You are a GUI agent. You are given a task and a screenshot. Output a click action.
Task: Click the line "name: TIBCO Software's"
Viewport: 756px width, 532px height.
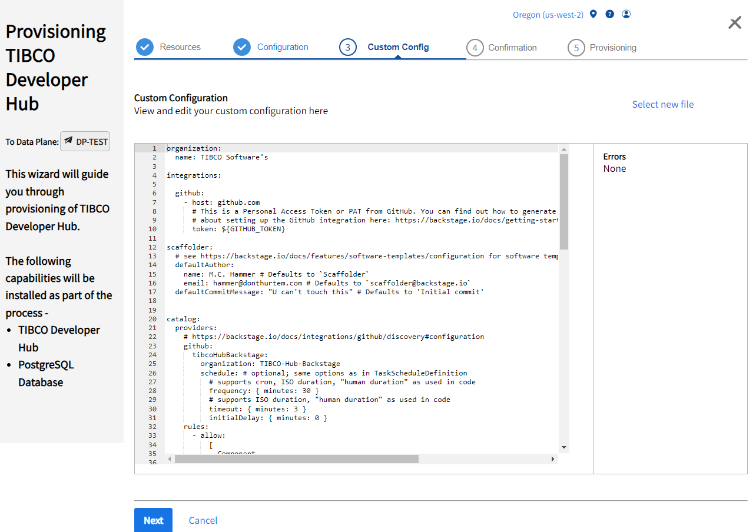[x=221, y=157]
